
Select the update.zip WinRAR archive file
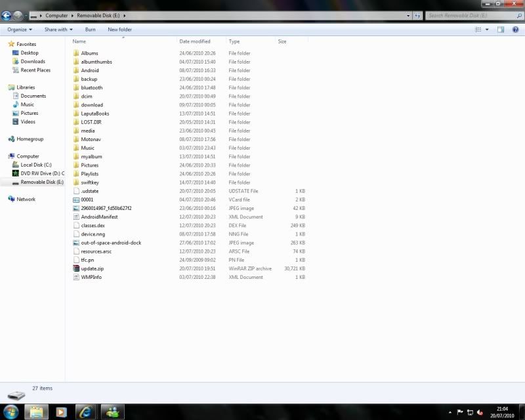point(92,268)
